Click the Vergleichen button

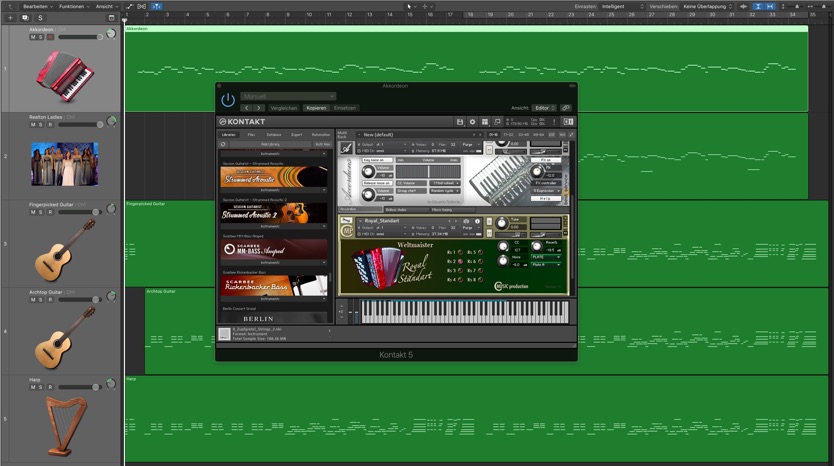point(284,108)
